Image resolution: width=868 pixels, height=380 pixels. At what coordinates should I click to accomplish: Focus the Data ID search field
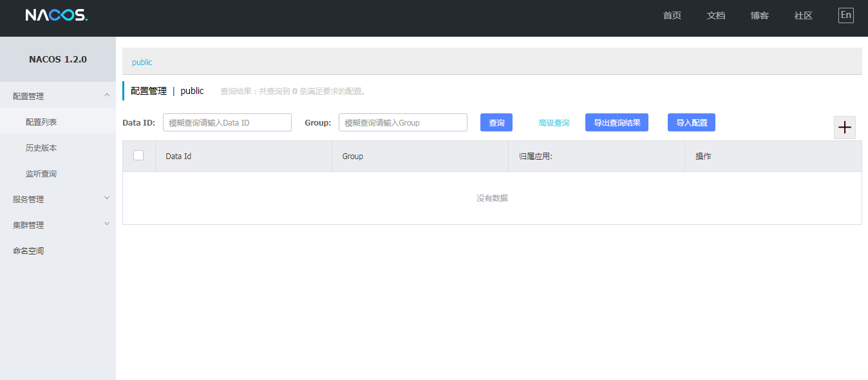(x=227, y=122)
